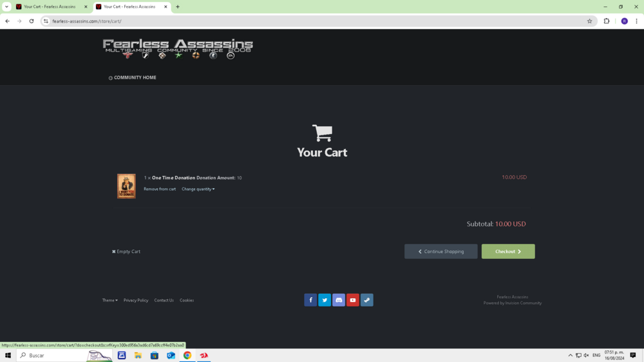Open Discord social icon in footer
The height and width of the screenshot is (362, 644).
[x=339, y=300]
